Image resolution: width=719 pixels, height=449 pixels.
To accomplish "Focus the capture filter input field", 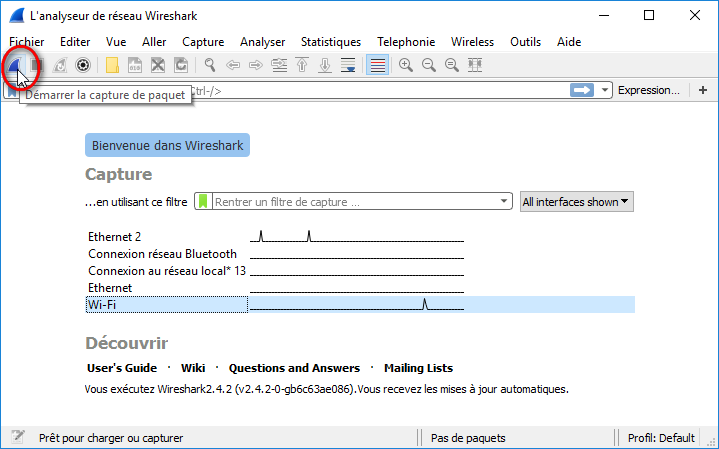I will (355, 202).
